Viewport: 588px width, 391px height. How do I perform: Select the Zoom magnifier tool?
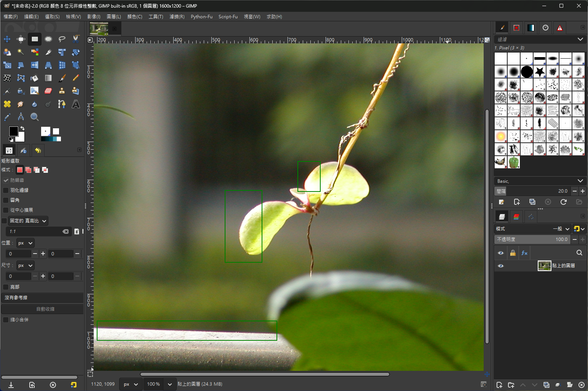point(35,117)
